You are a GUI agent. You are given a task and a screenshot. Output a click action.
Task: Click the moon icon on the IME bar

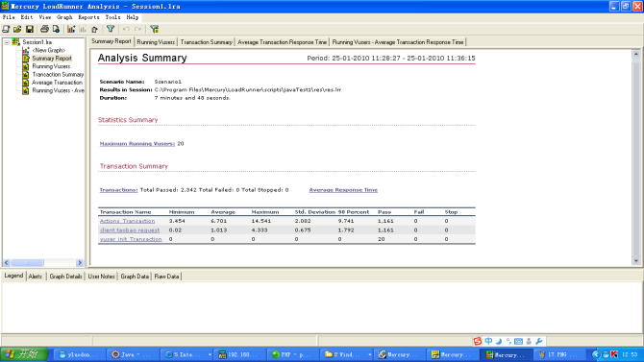(x=499, y=341)
